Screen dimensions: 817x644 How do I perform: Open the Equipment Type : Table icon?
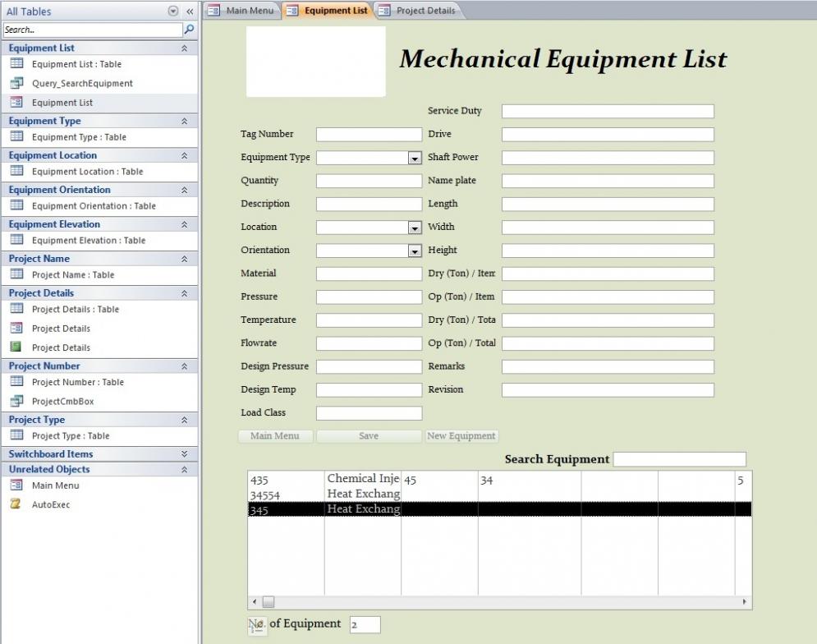tap(16, 137)
